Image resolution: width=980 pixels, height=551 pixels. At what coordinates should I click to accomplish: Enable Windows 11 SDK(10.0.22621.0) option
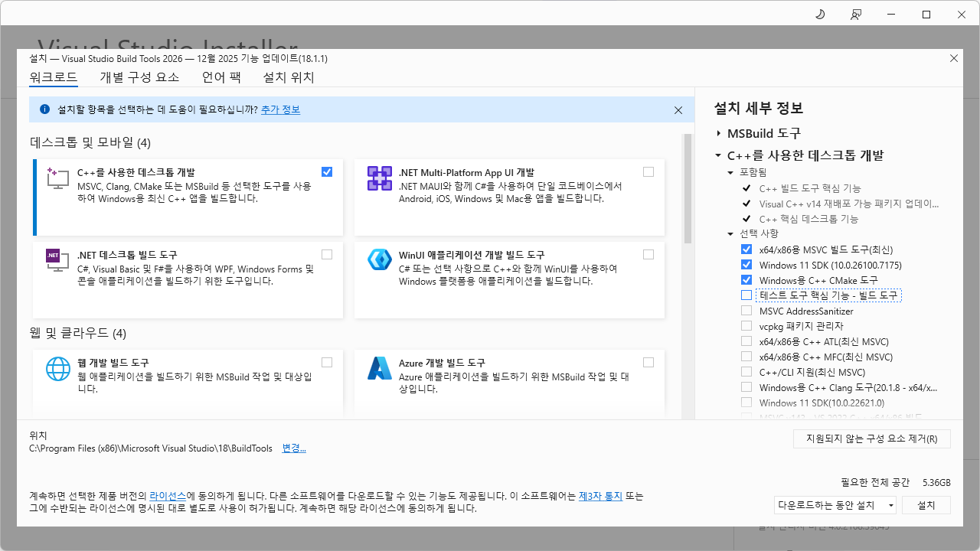point(746,403)
